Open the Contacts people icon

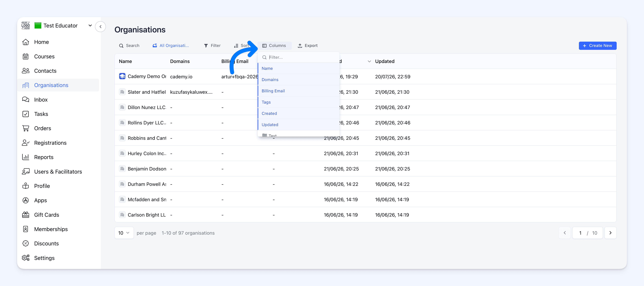point(25,71)
